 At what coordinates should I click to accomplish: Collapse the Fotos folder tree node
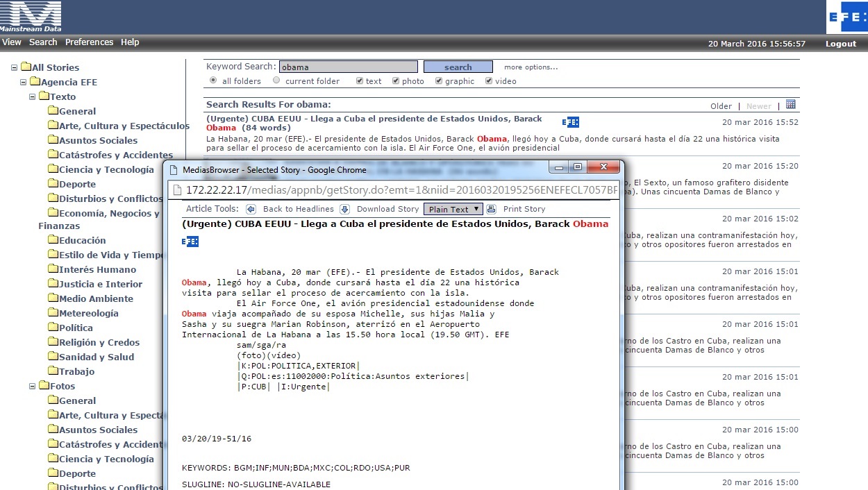click(33, 386)
